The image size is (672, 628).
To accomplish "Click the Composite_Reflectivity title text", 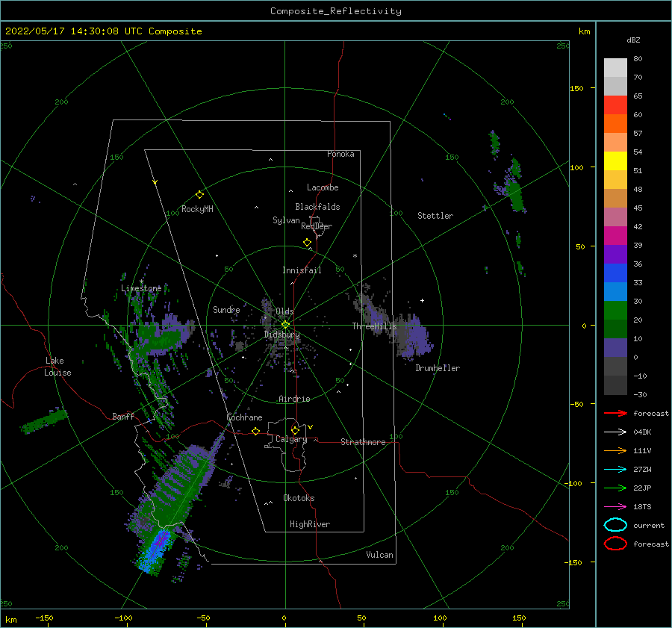I will (x=336, y=11).
